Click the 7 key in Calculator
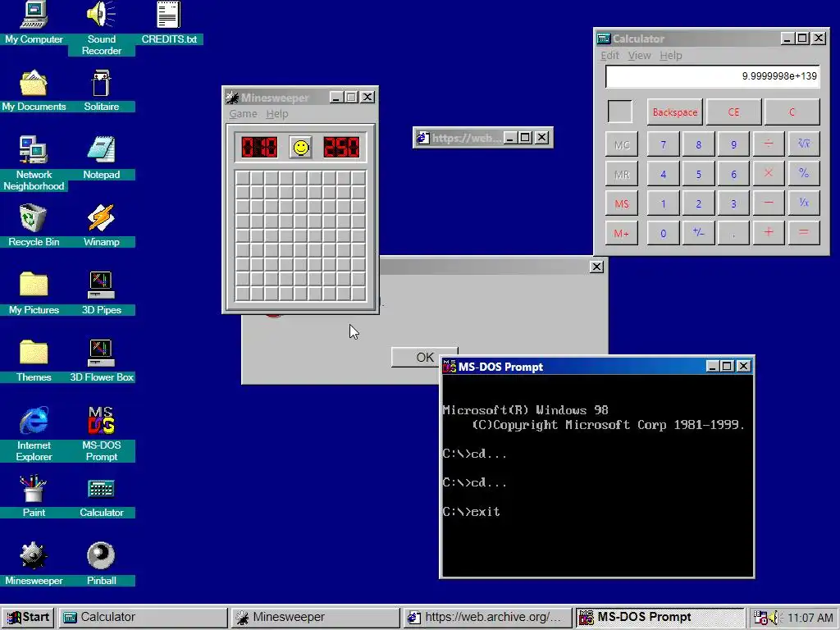Viewport: 840px width, 630px height. click(663, 144)
